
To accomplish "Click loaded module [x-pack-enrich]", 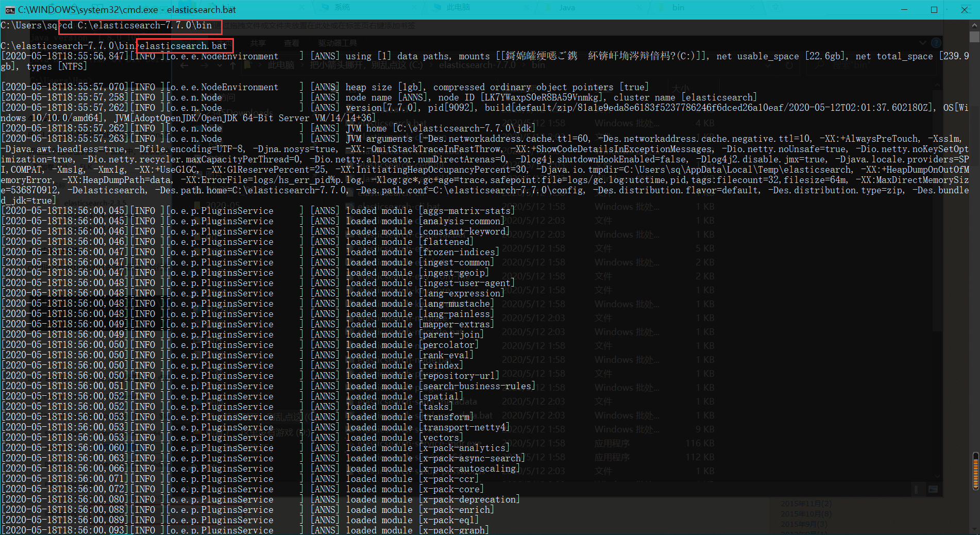I will (x=420, y=510).
